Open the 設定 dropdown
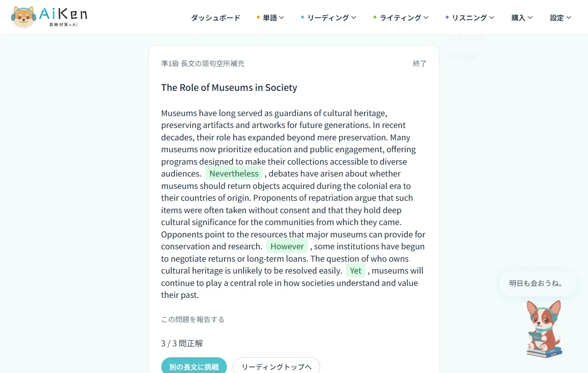The height and width of the screenshot is (373, 588). [x=560, y=18]
